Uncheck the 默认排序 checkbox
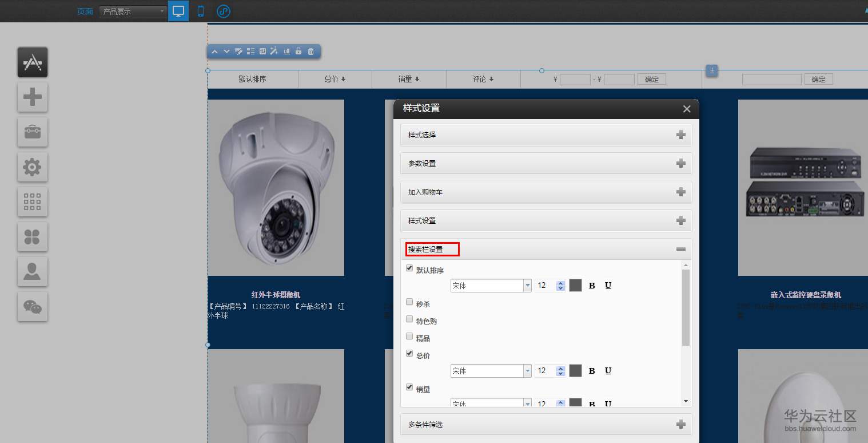 coord(409,268)
